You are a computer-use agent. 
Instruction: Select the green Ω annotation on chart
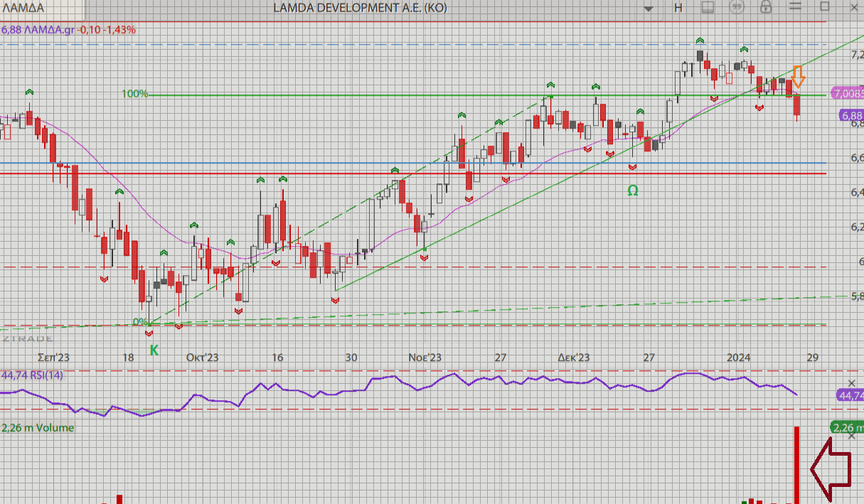point(632,191)
